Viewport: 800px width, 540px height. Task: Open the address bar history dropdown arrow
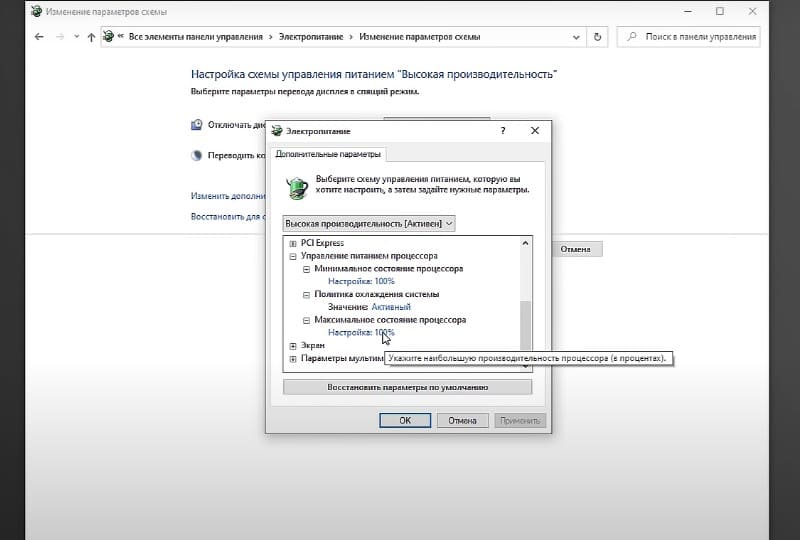[575, 37]
